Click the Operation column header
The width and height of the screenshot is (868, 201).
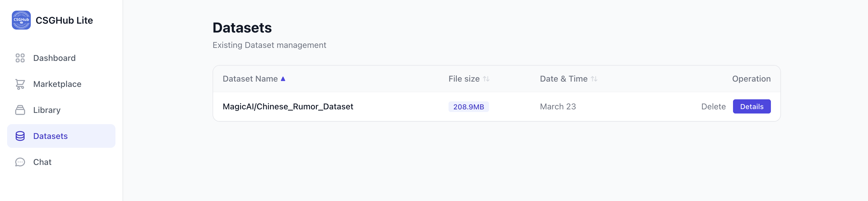751,79
